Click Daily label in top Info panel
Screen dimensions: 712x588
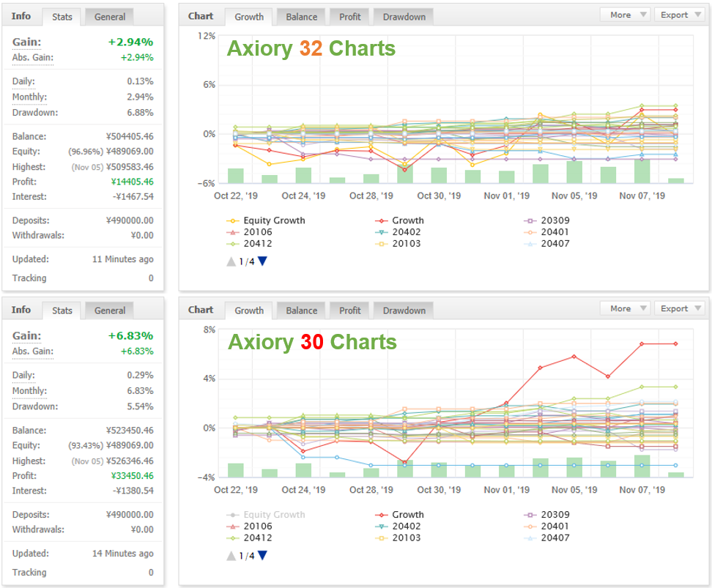tap(23, 81)
